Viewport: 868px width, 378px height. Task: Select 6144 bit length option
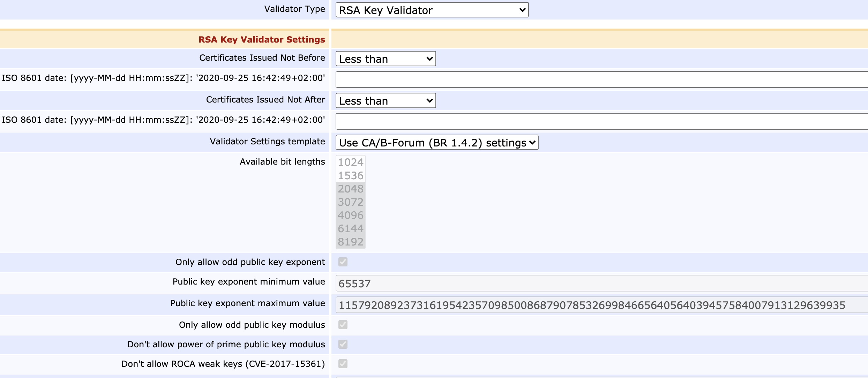350,228
